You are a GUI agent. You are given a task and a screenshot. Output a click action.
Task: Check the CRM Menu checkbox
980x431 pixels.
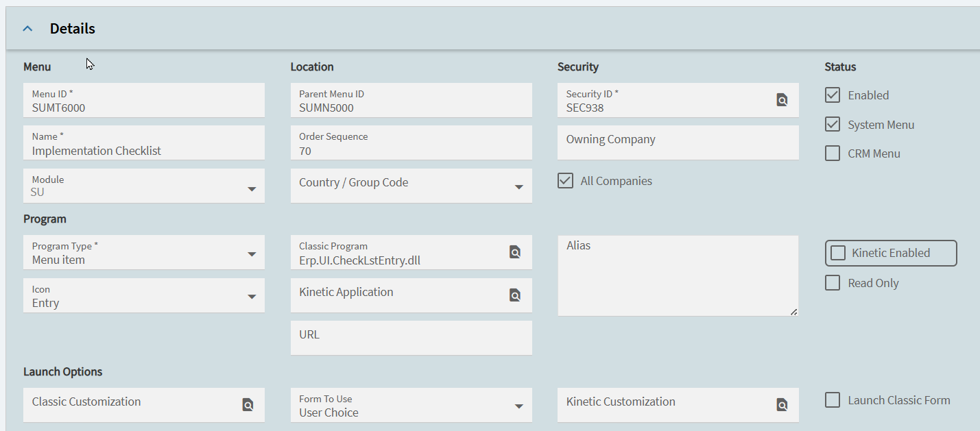click(x=833, y=153)
